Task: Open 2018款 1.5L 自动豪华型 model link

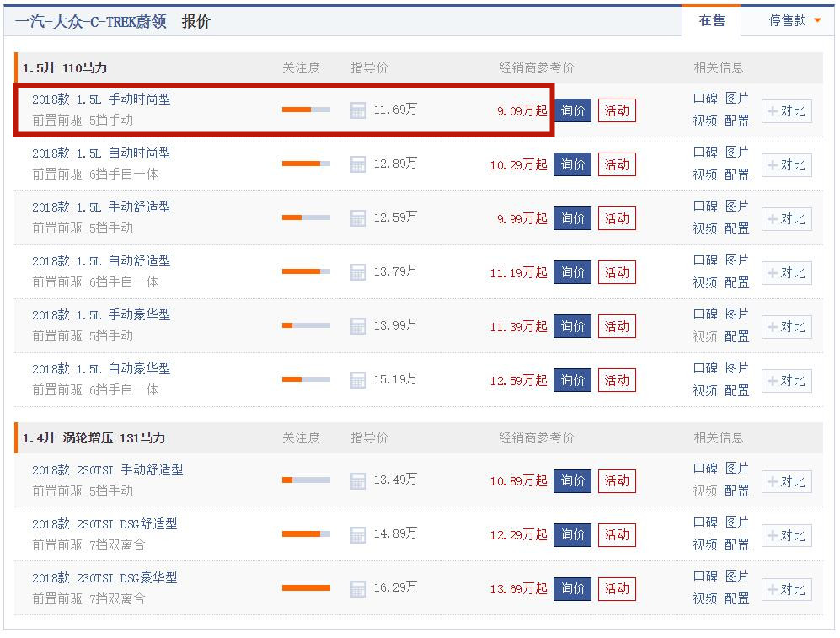Action: (x=101, y=368)
